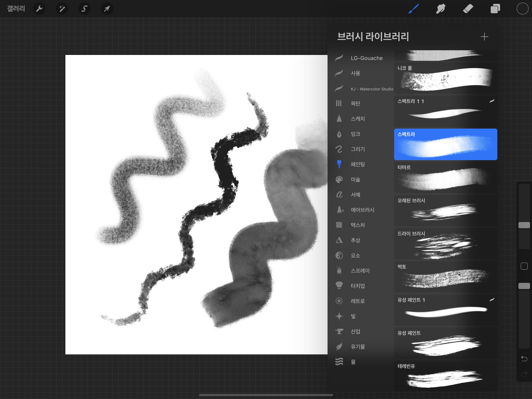Select the Eraser tool
The height and width of the screenshot is (399, 532).
468,9
